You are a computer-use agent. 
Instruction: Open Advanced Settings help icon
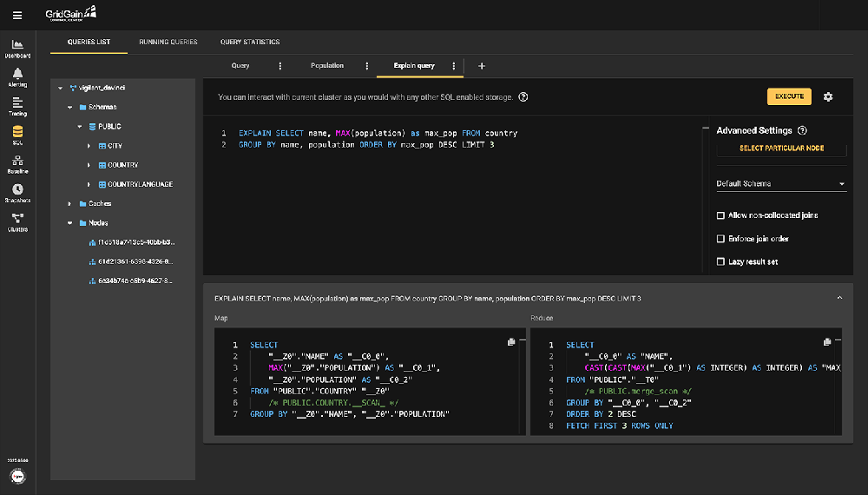(802, 130)
